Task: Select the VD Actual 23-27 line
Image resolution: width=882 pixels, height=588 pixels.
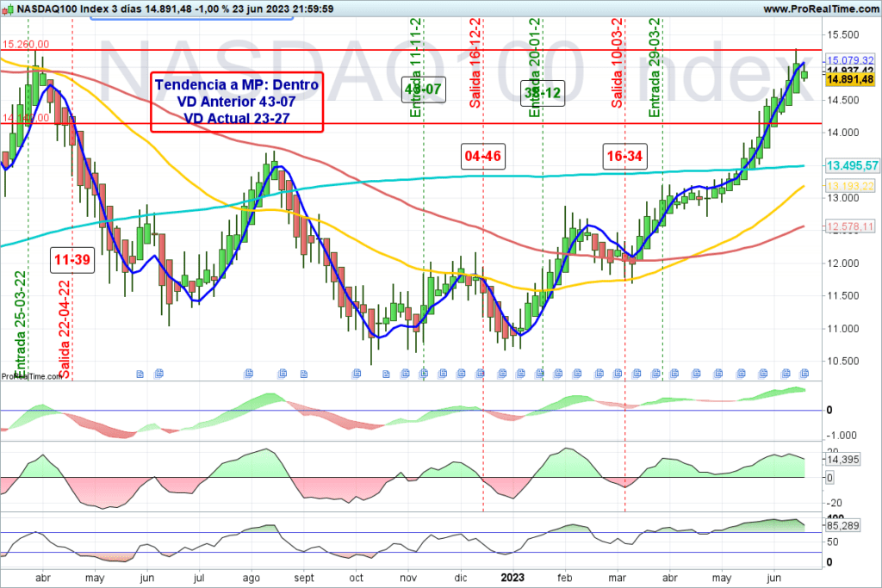Action: click(236, 119)
